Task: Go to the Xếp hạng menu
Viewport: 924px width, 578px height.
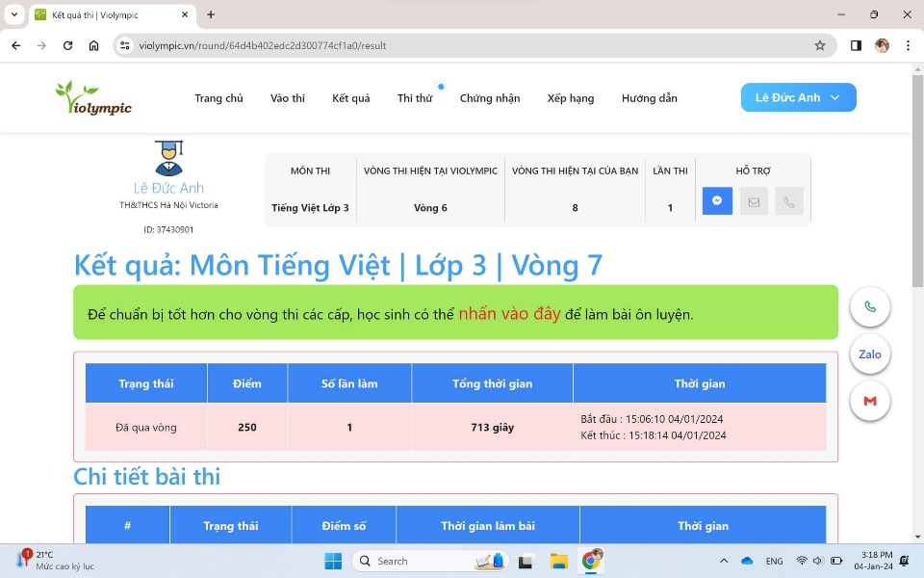Action: [x=570, y=98]
